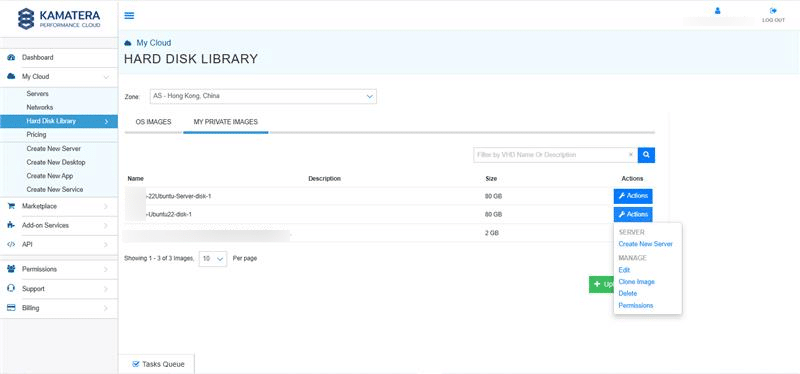
Task: Open Create New Service in sidebar
Action: point(55,189)
